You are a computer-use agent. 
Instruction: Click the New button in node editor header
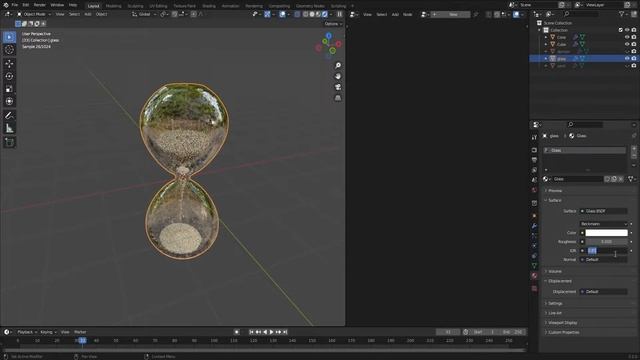451,14
